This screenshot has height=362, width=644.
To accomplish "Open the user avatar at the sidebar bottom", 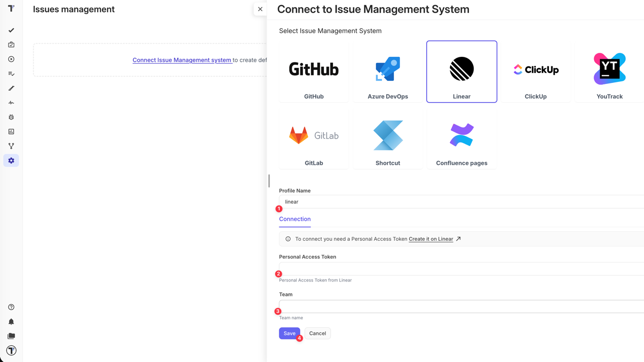I will [x=11, y=350].
